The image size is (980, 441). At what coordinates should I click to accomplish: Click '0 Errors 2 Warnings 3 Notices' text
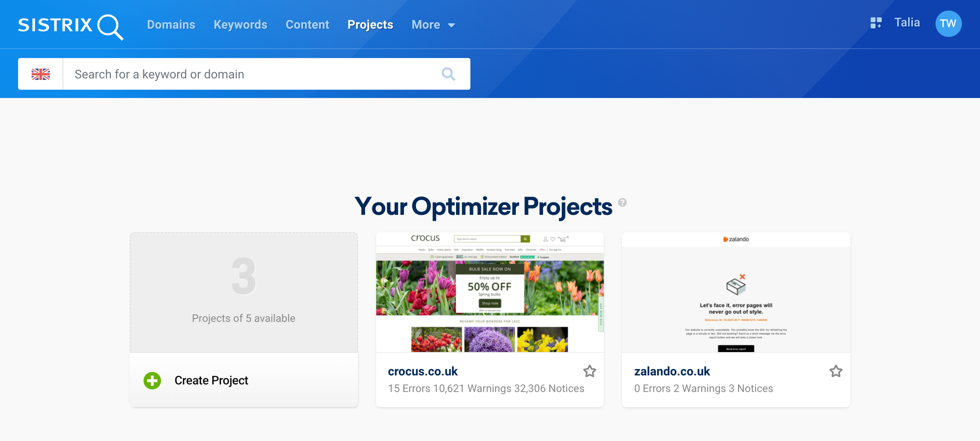[x=703, y=389]
